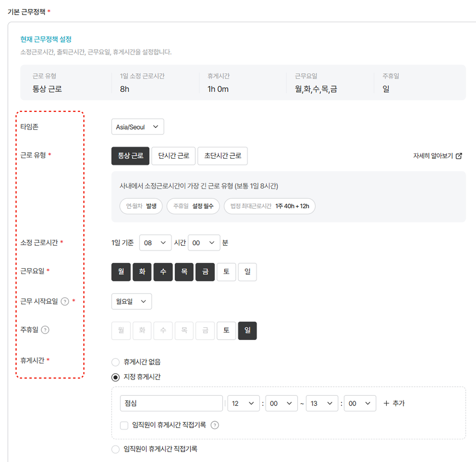Toggle 화 in the 근무요일 row
476x462 pixels.
click(142, 272)
